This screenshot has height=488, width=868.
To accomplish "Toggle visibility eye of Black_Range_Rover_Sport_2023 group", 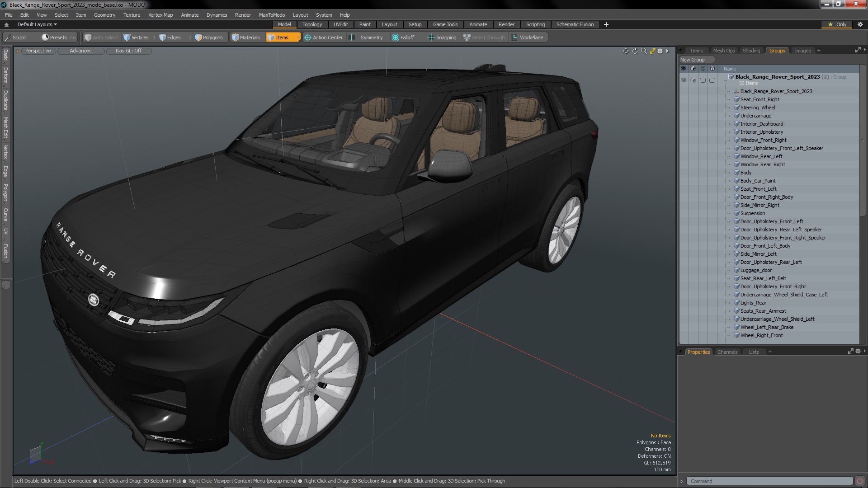I will coord(684,80).
